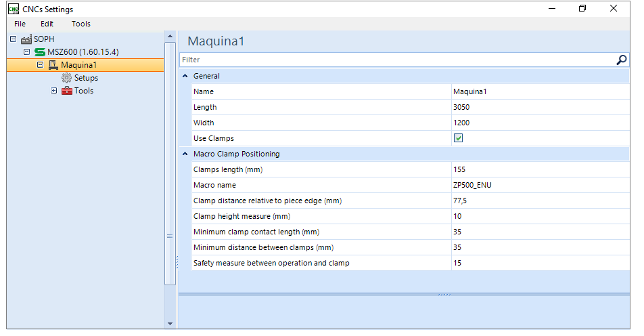Select the Setups tree item

coord(87,78)
